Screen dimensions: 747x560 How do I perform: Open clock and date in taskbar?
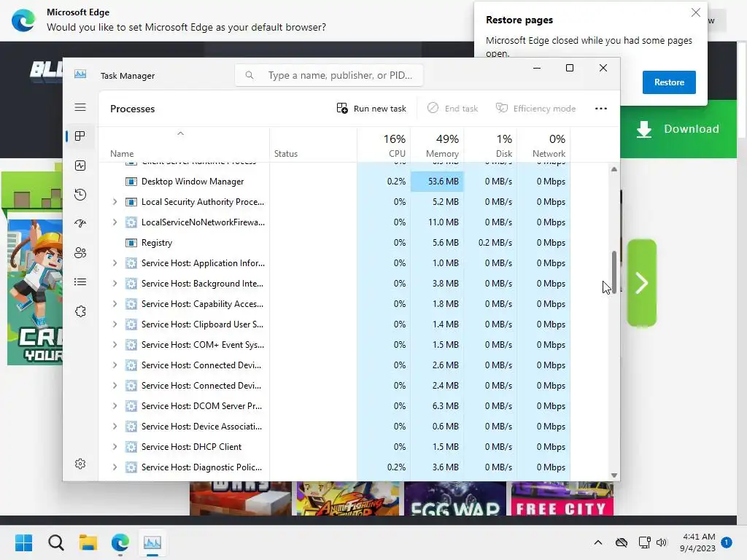tap(698, 542)
